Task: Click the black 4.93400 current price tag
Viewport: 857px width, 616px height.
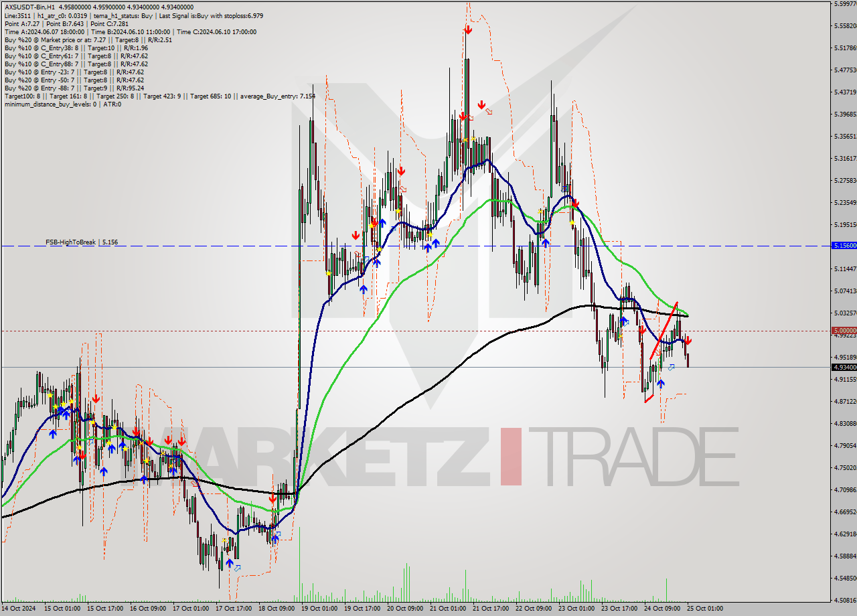Action: click(x=844, y=367)
